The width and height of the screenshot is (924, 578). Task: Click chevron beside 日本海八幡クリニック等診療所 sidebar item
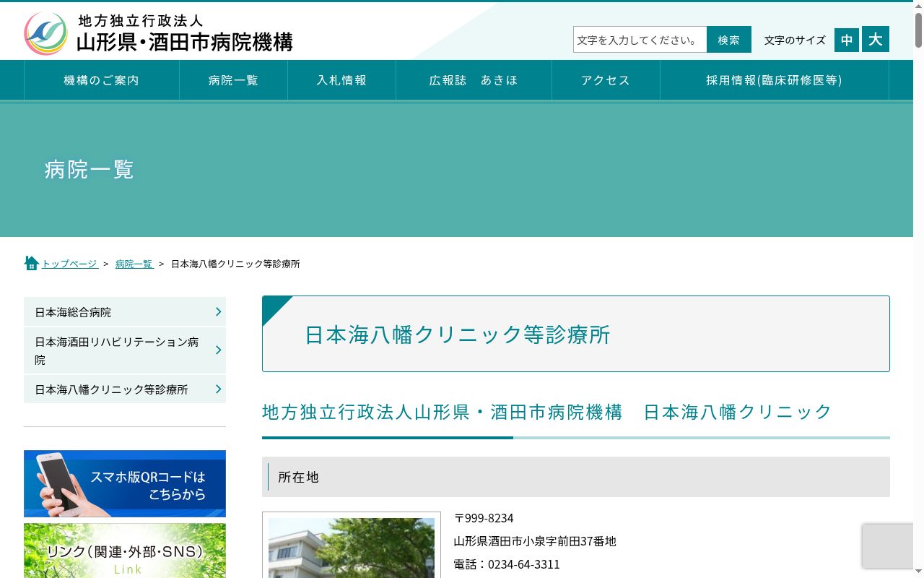tap(218, 389)
